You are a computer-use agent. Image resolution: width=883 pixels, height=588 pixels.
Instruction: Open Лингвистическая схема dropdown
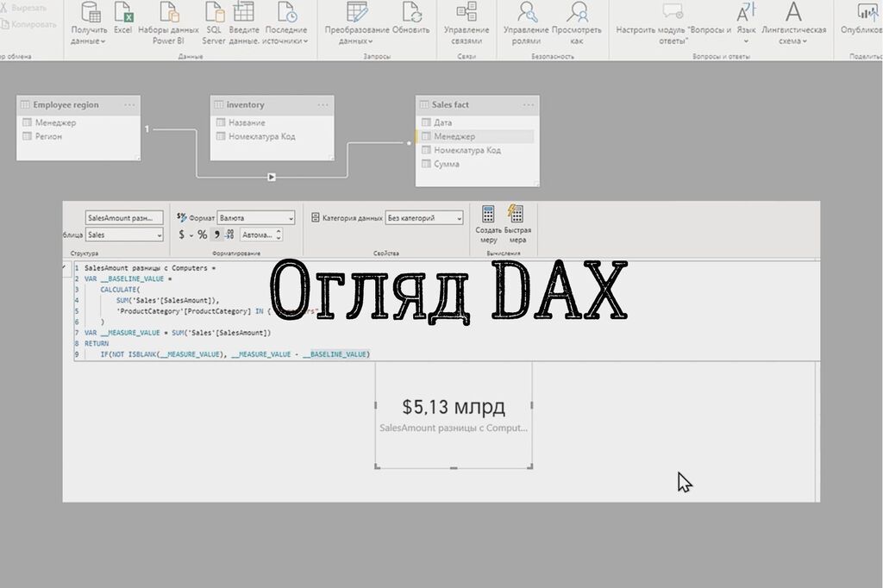tap(793, 23)
